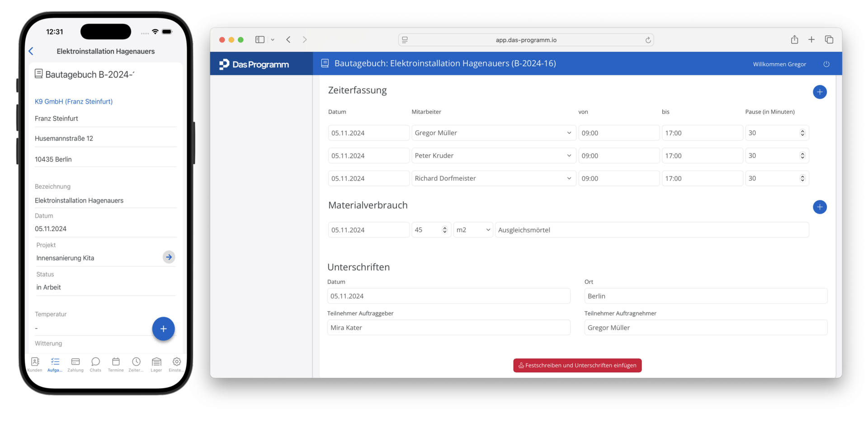
Task: Switch to the Chats tab on phone
Action: pyautogui.click(x=95, y=364)
